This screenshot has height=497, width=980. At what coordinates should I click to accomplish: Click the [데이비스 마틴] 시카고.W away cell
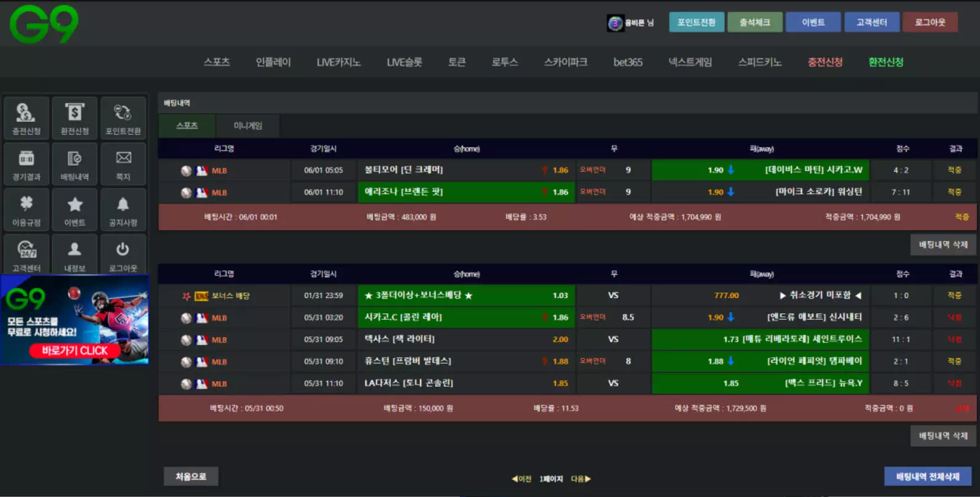click(760, 170)
